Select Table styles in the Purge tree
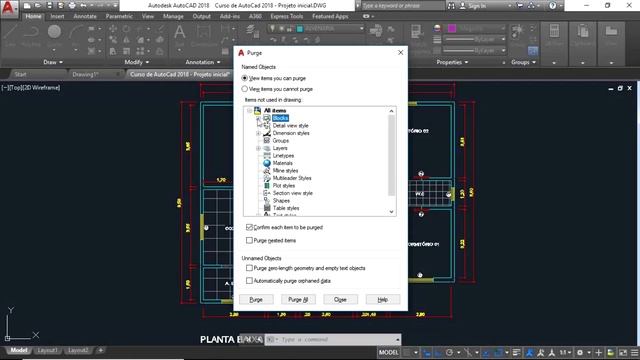Image resolution: width=640 pixels, height=360 pixels. point(286,208)
